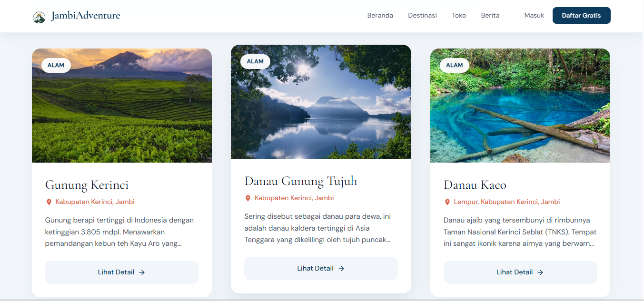Click the Masuk login link
This screenshot has width=644, height=301.
[x=534, y=15]
